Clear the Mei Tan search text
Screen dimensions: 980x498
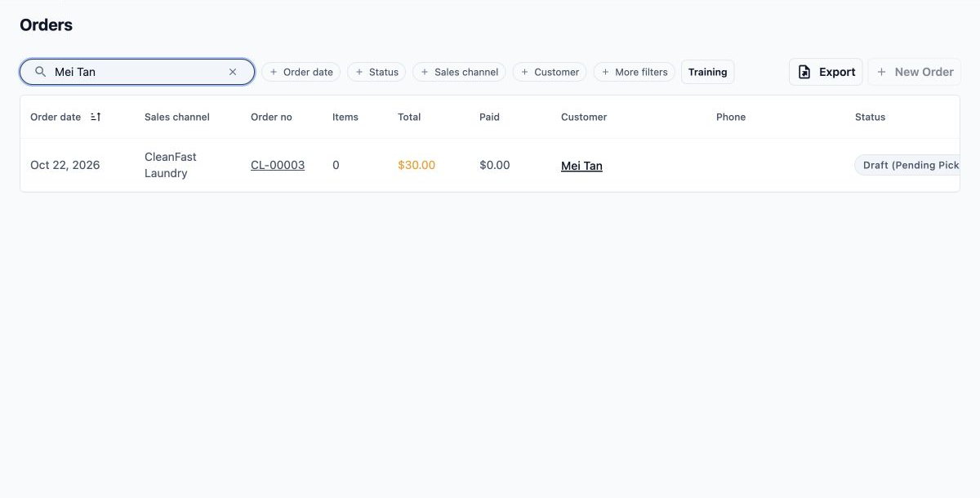click(x=233, y=72)
